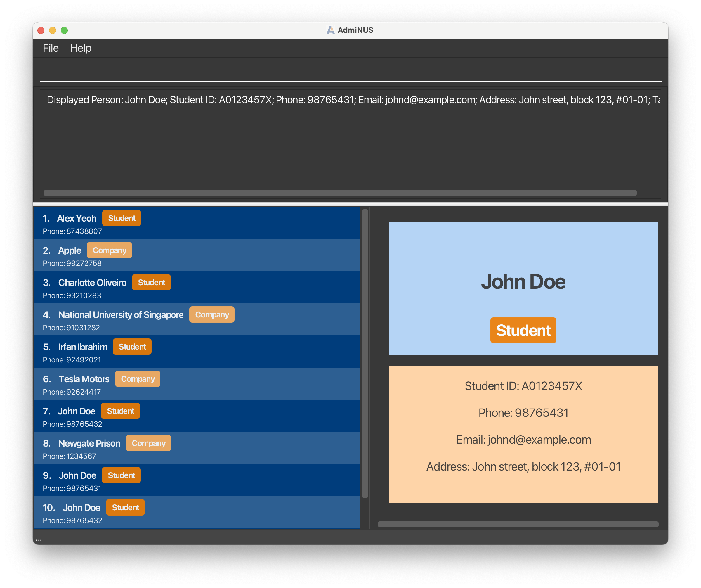
Task: Click the result display horizontal scrollbar
Action: [340, 193]
